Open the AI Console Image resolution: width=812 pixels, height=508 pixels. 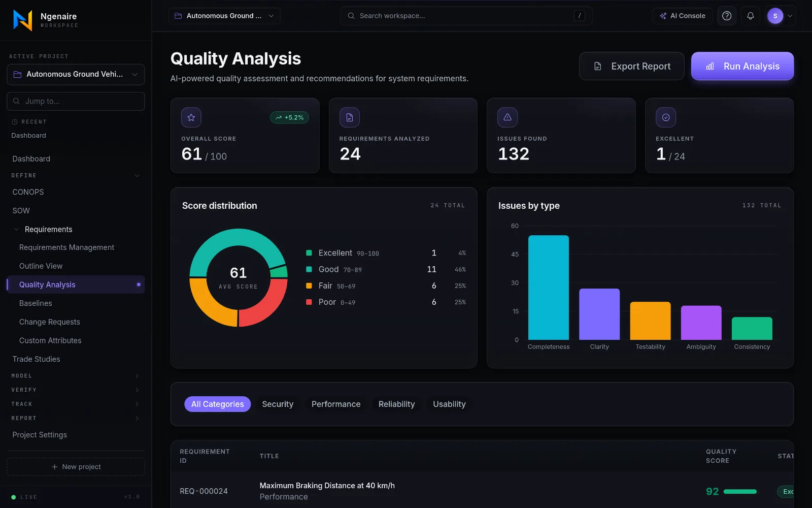tap(682, 16)
